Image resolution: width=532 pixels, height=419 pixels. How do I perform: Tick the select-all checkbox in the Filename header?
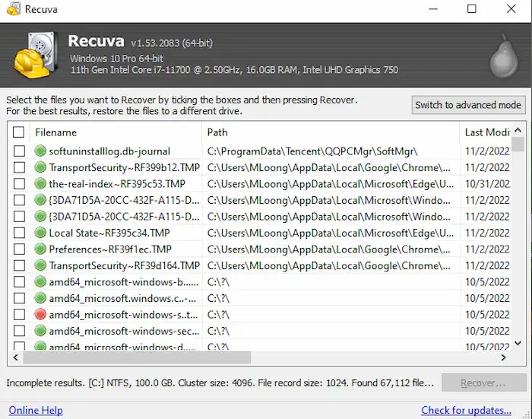(x=19, y=132)
